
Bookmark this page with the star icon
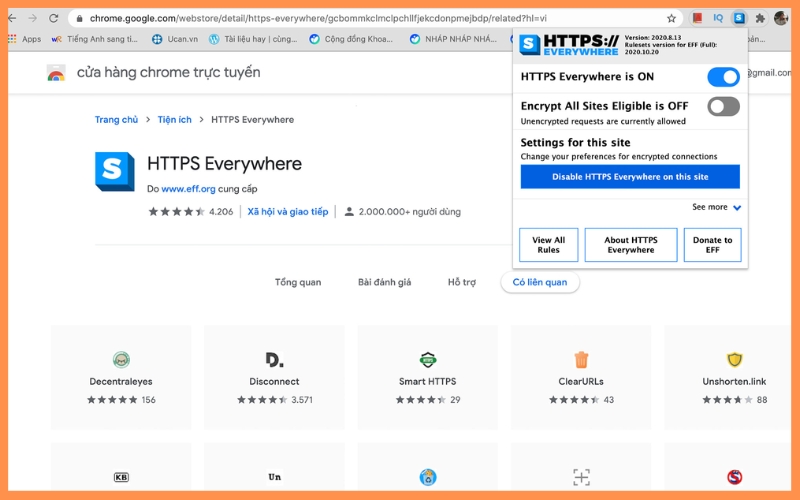(671, 18)
